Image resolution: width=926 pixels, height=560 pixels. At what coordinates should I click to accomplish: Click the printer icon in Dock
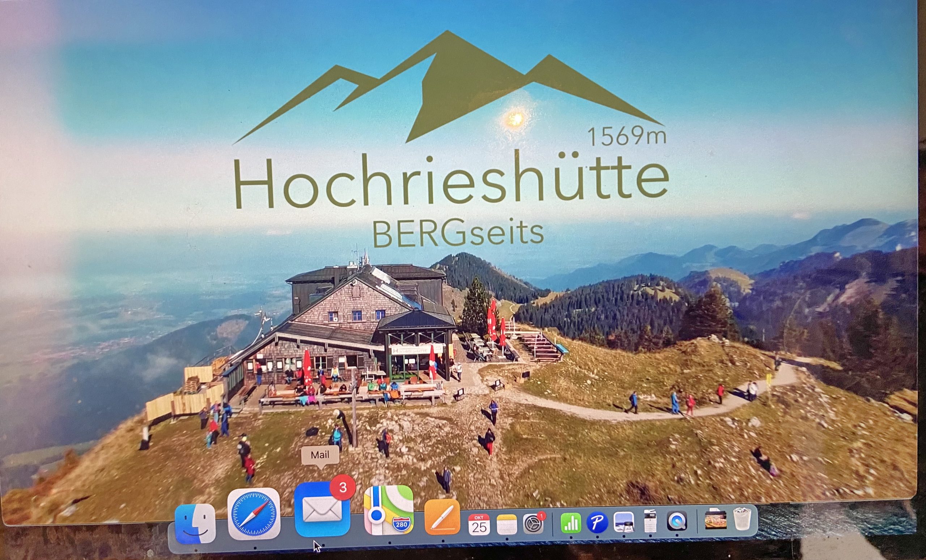point(650,521)
